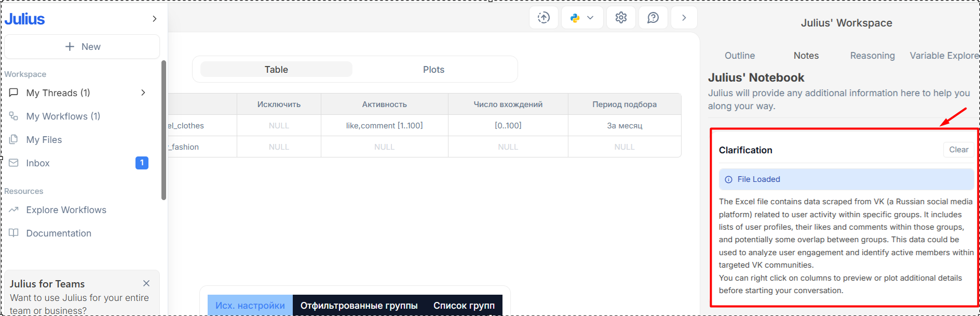
Task: Click the My Files icon
Action: click(14, 139)
